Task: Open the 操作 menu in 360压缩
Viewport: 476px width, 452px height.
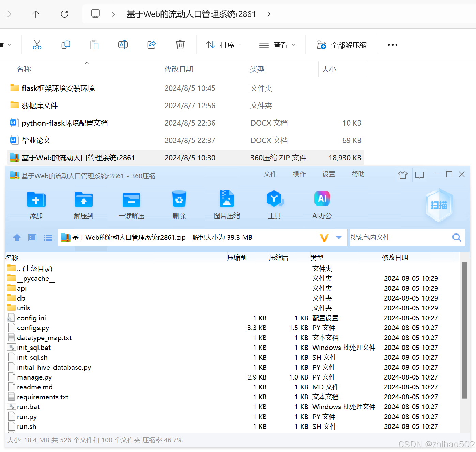Action: [299, 174]
